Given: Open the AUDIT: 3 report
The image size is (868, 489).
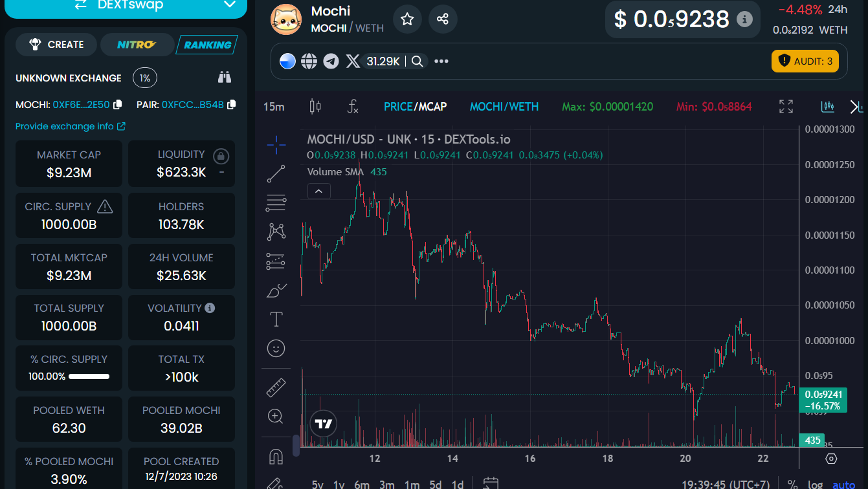Looking at the screenshot, I should [x=805, y=60].
